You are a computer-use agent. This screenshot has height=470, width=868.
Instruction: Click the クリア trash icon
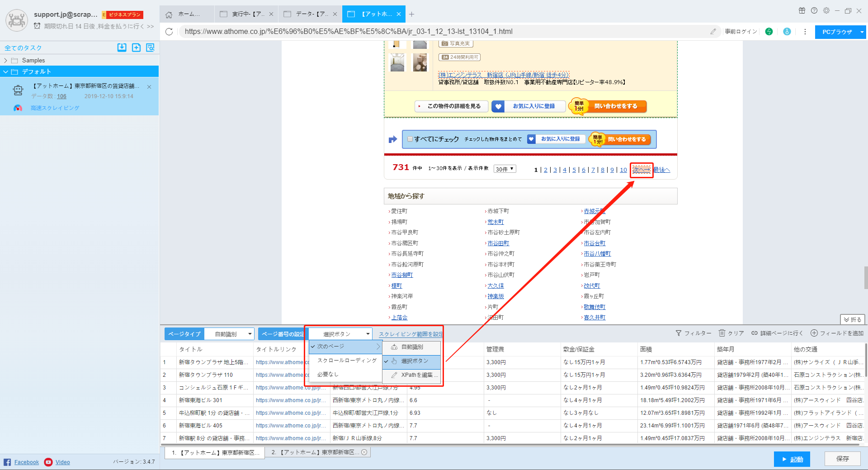[x=722, y=333]
